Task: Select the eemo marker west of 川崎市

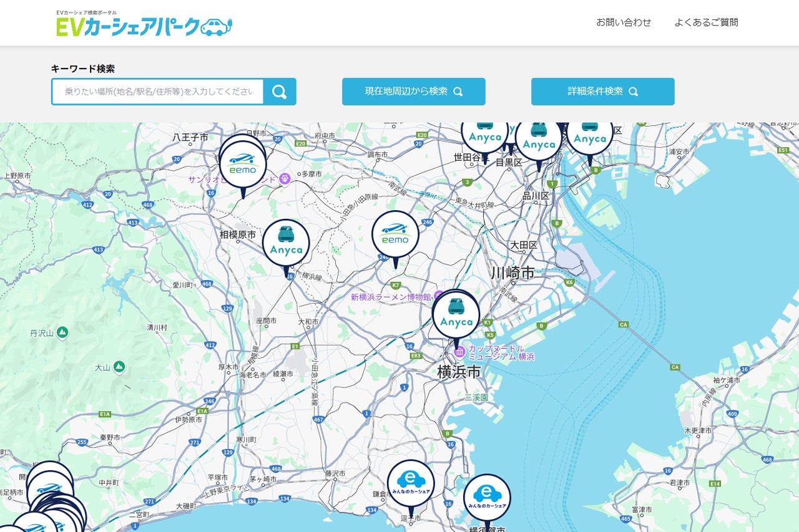Action: (x=395, y=235)
